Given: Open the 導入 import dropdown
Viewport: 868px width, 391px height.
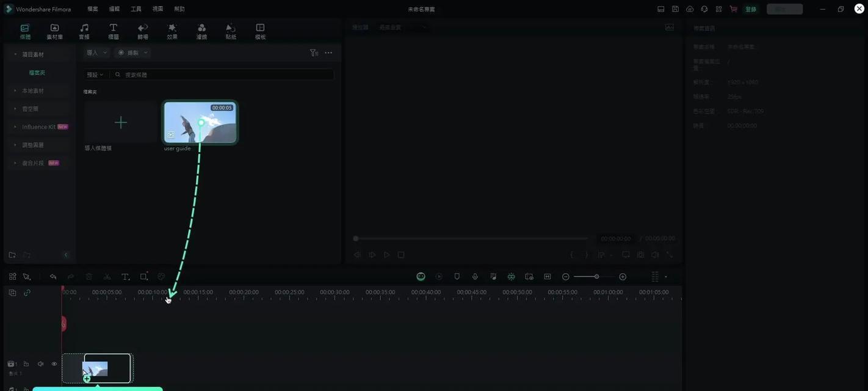Looking at the screenshot, I should coord(96,53).
